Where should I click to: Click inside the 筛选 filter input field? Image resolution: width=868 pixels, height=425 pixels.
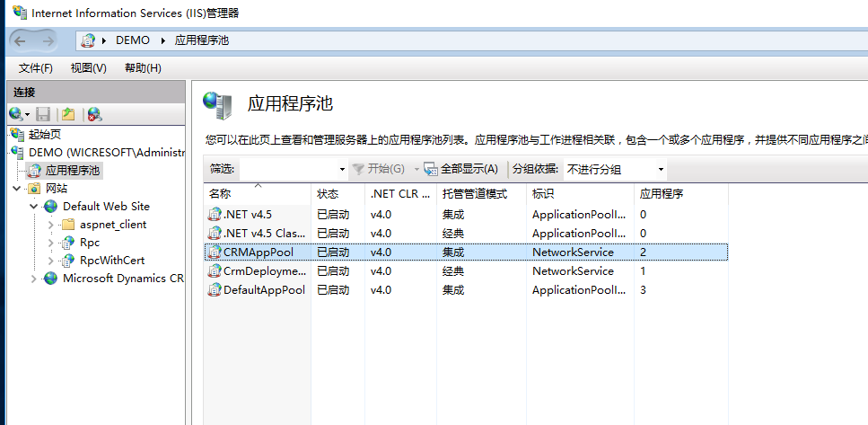(x=288, y=170)
